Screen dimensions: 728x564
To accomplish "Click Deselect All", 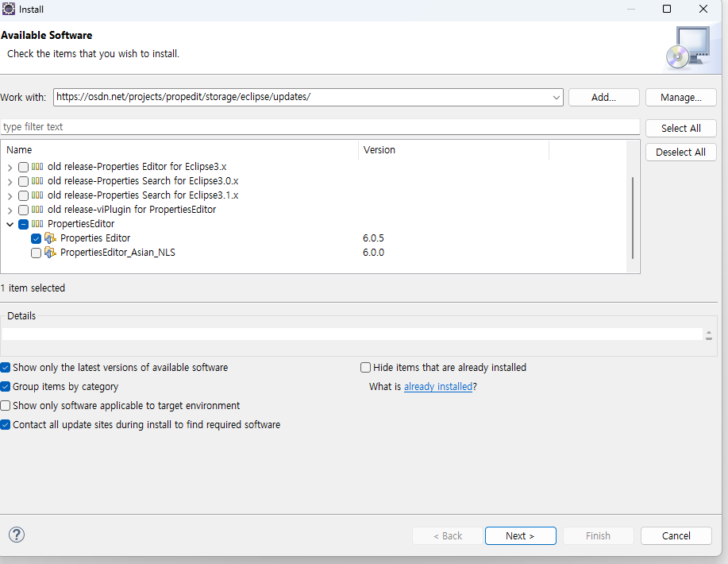I will [680, 152].
